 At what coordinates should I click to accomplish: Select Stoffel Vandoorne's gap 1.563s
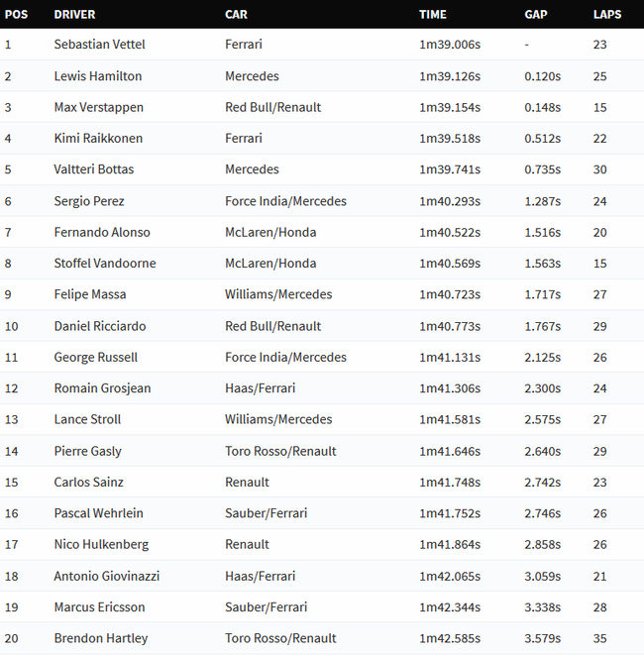[542, 264]
